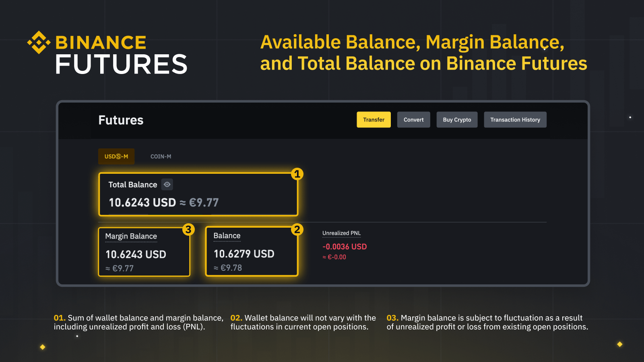Click badge 2 on the Balance card
Viewport: 644px width, 362px height.
(297, 230)
